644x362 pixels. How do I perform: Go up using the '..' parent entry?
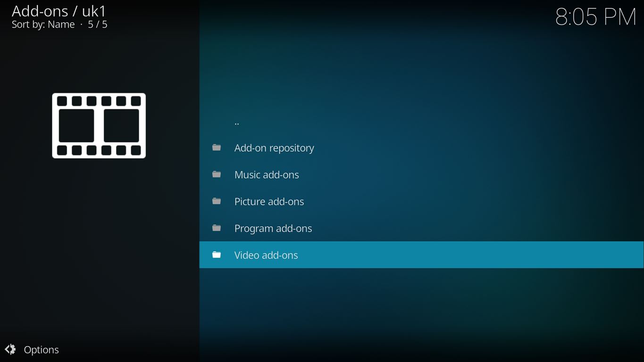[x=237, y=123]
